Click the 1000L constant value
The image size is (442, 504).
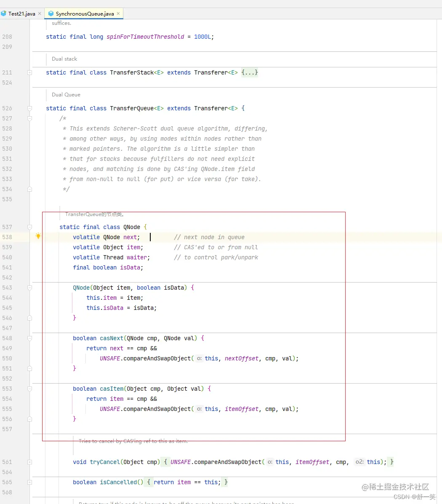tap(202, 37)
